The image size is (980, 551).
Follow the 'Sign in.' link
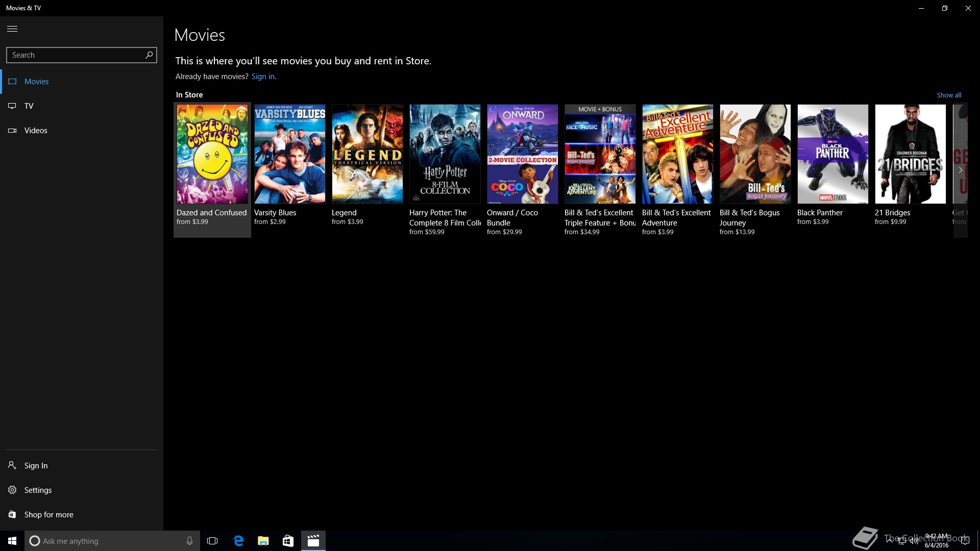point(264,77)
